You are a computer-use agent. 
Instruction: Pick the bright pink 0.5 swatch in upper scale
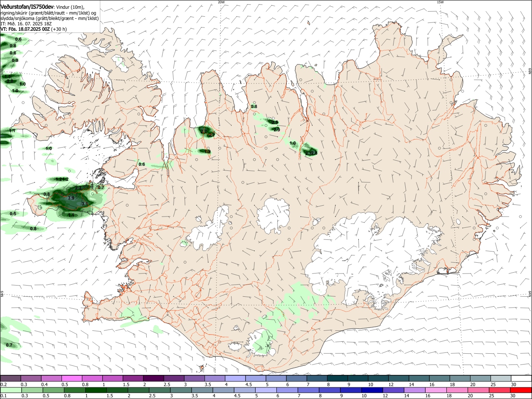(x=71, y=378)
